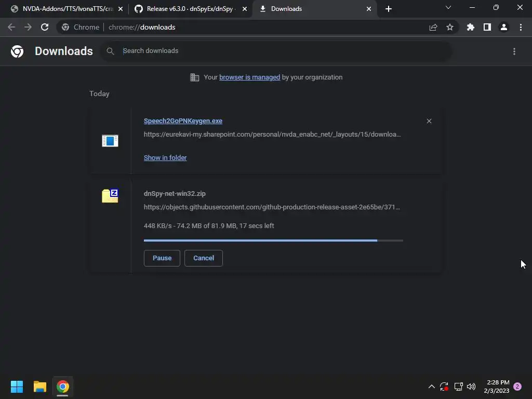Screen dimensions: 532x399
Task: Click Show in folder link
Action: (x=165, y=158)
